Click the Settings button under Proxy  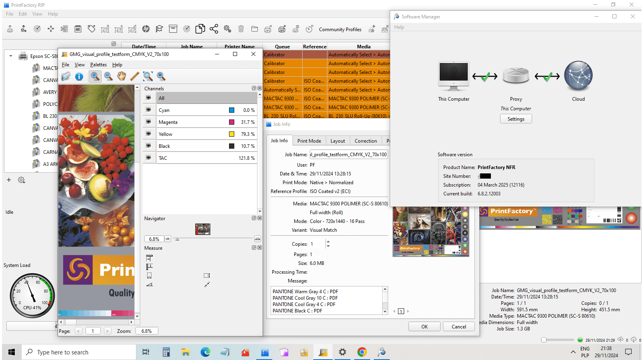coord(516,119)
